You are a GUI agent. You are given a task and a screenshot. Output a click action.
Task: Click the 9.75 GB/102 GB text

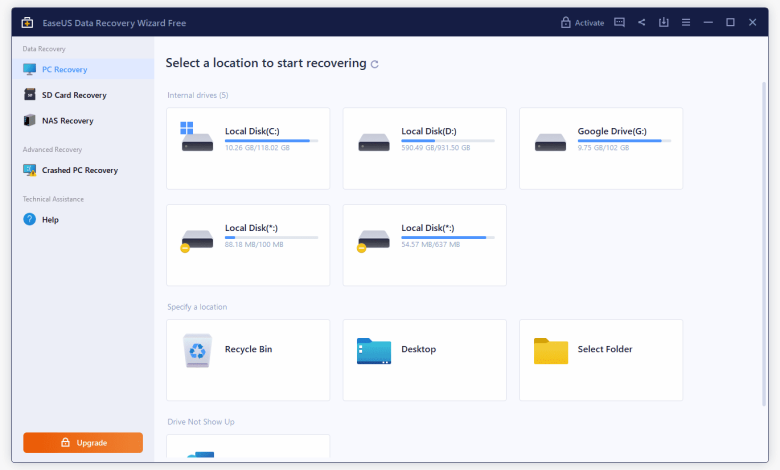click(603, 148)
